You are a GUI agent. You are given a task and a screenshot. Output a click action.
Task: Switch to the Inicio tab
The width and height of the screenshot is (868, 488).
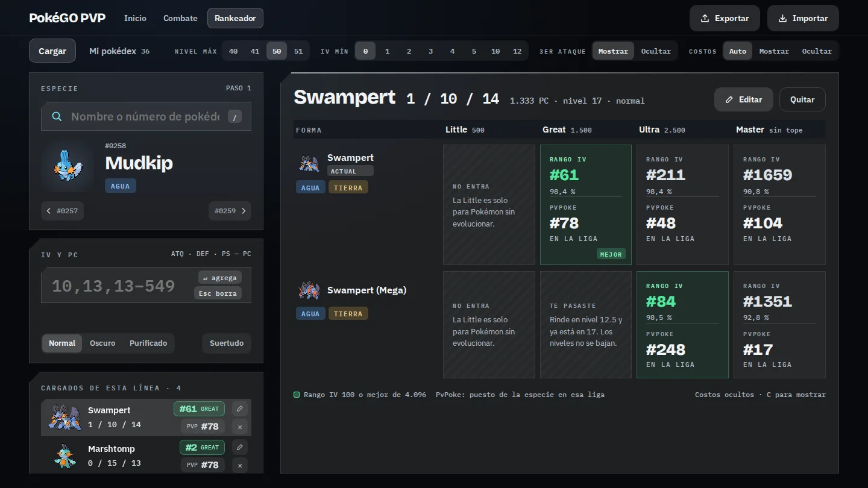(135, 18)
